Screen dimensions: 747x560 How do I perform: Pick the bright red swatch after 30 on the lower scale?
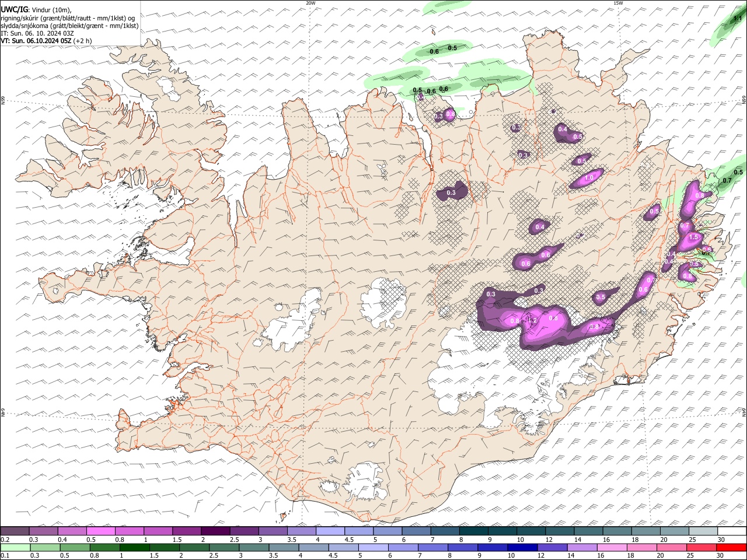tap(731, 547)
